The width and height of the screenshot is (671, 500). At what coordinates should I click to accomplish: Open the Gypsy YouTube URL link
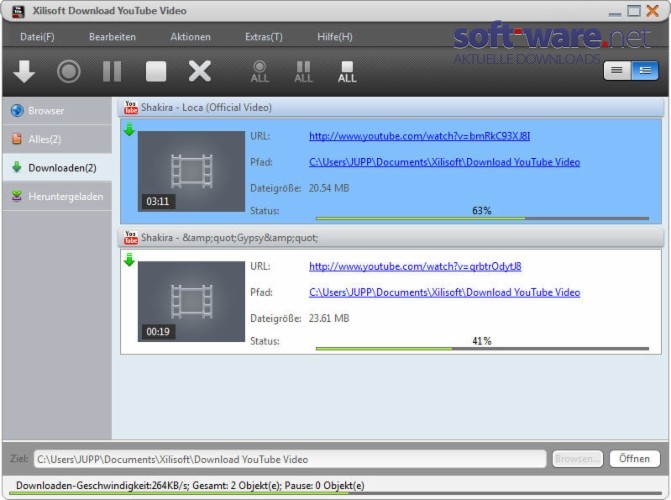415,266
